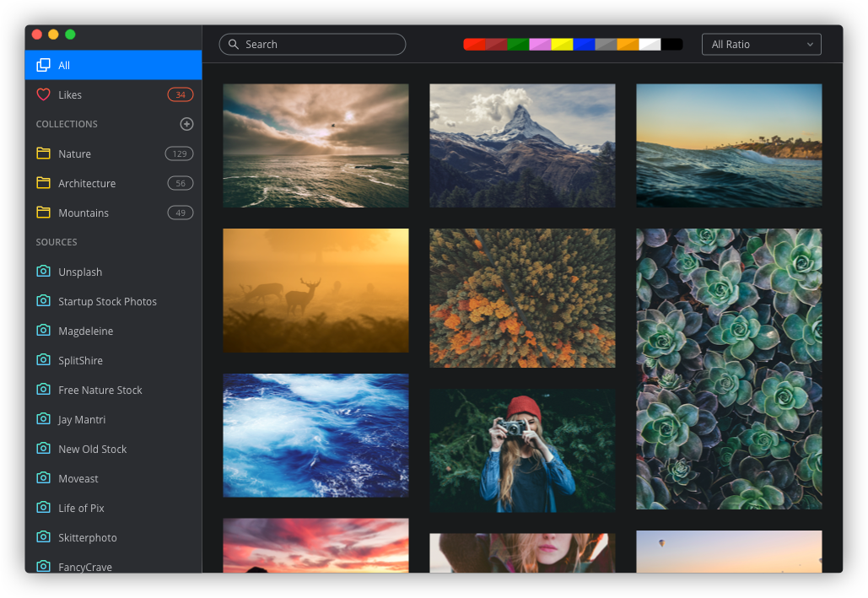The height and width of the screenshot is (598, 868).
Task: Click the stacked-squares icon next to All
Action: [44, 65]
